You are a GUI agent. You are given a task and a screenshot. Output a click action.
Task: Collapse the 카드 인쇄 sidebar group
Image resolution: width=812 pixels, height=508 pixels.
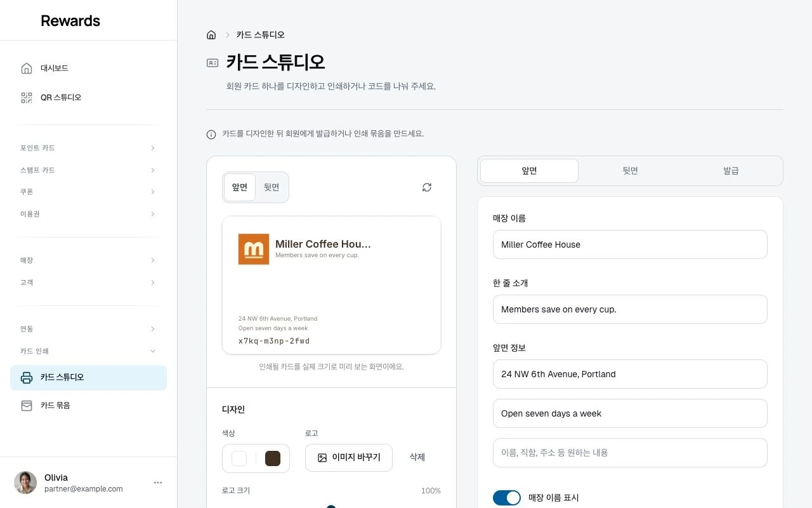[88, 351]
